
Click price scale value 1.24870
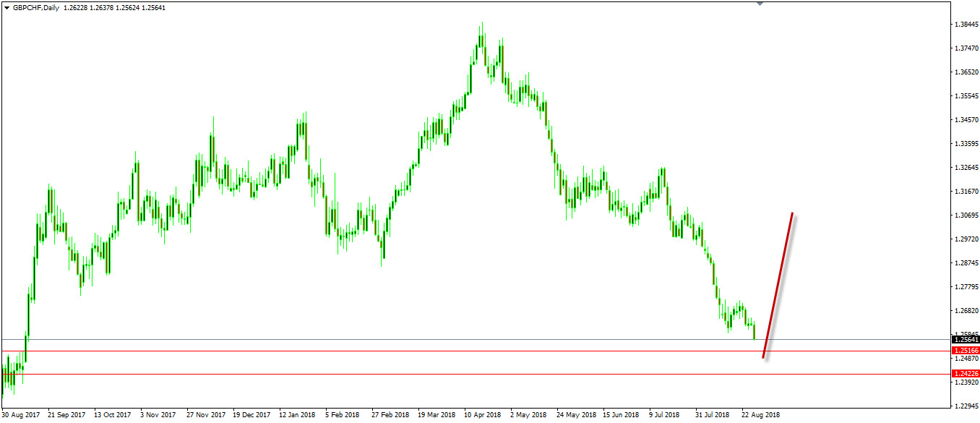click(966, 359)
